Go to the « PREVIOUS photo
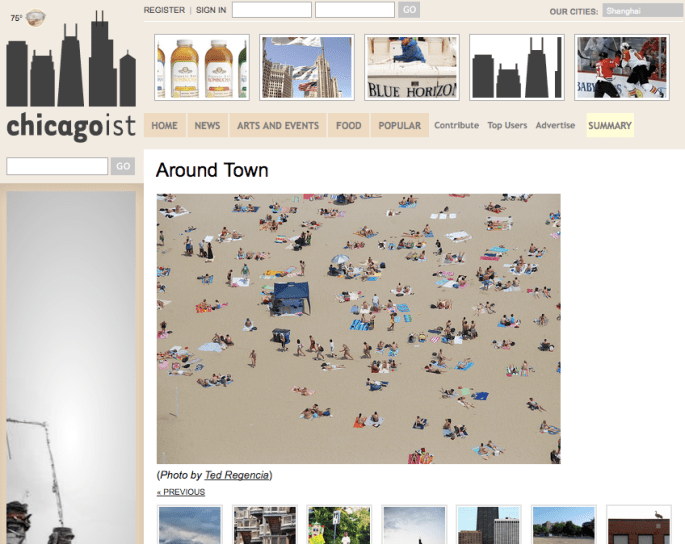Image resolution: width=685 pixels, height=544 pixels. [180, 492]
